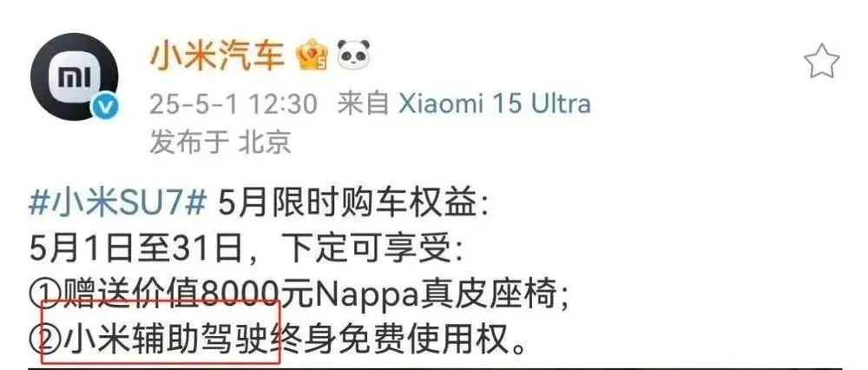Screen dimensions: 868x370
Task: Click the panda badge beside username
Action: [x=353, y=55]
